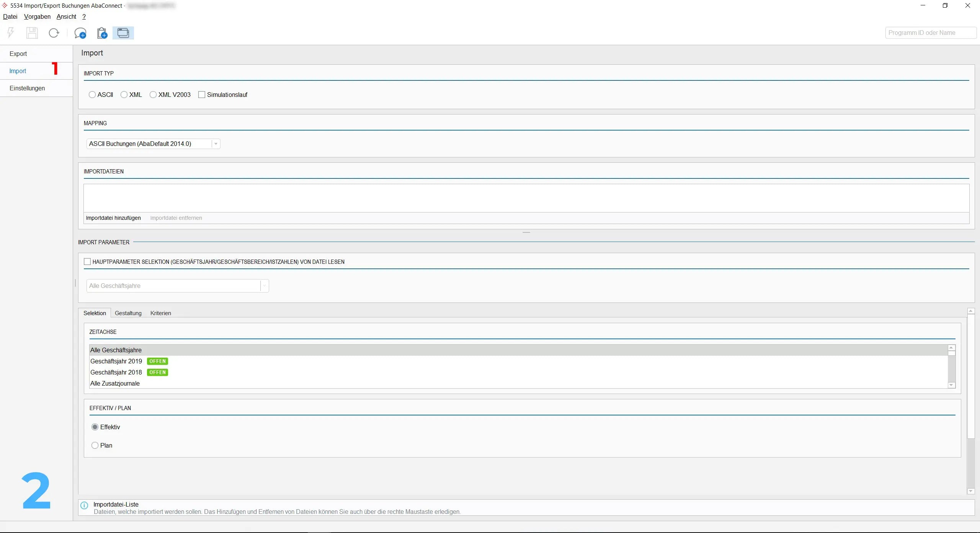Click the info icon beside Importdatei-Liste
Viewport: 980px width, 533px height.
pos(85,505)
